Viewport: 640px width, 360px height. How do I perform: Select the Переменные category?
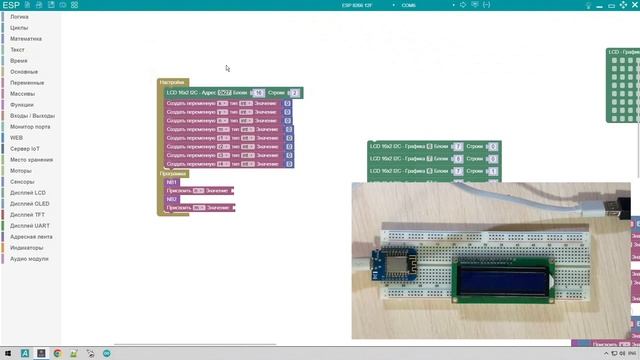click(27, 83)
